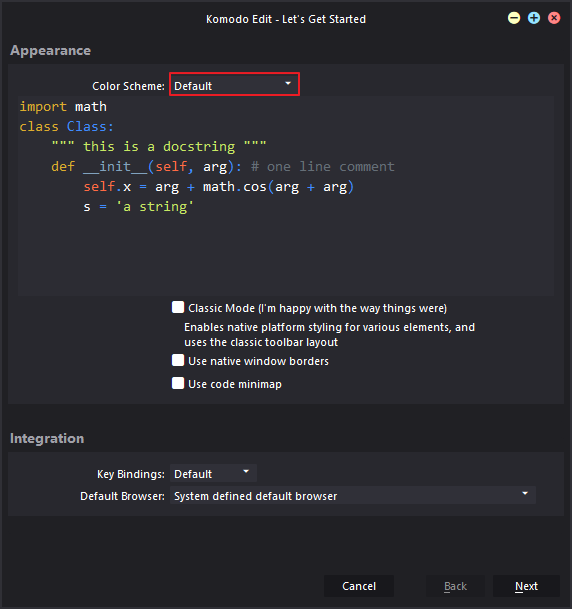Click the Appearance section heading
This screenshot has height=609, width=572.
pyautogui.click(x=50, y=50)
